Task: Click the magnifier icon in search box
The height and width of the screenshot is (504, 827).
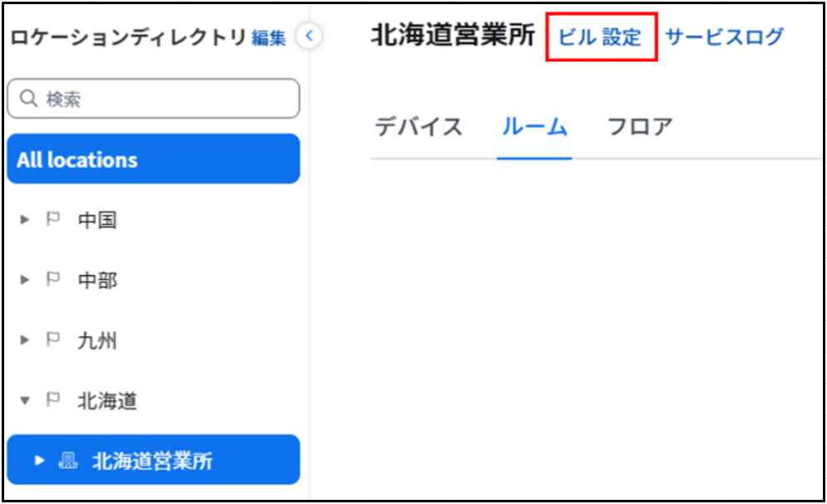Action: [28, 98]
